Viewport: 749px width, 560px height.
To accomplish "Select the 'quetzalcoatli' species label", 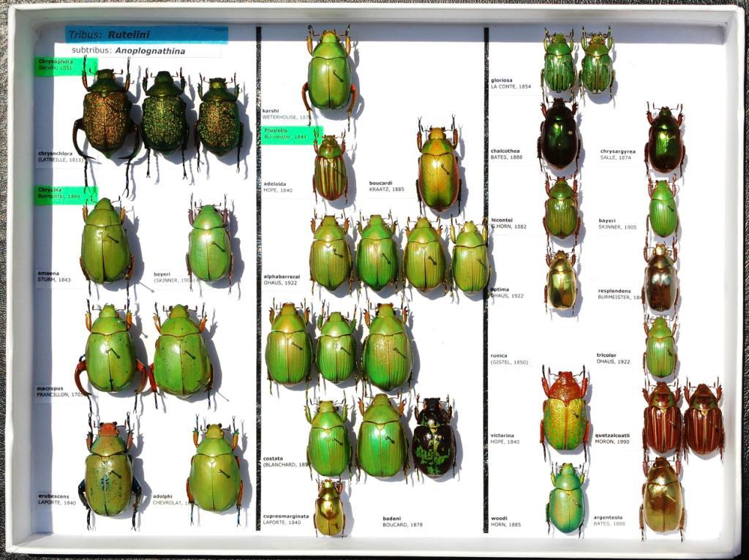I will [613, 439].
